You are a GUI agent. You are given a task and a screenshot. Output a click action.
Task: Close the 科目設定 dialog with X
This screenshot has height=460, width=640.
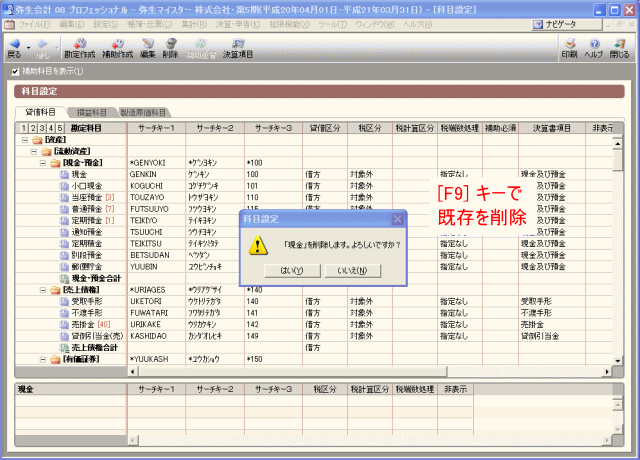(x=397, y=219)
